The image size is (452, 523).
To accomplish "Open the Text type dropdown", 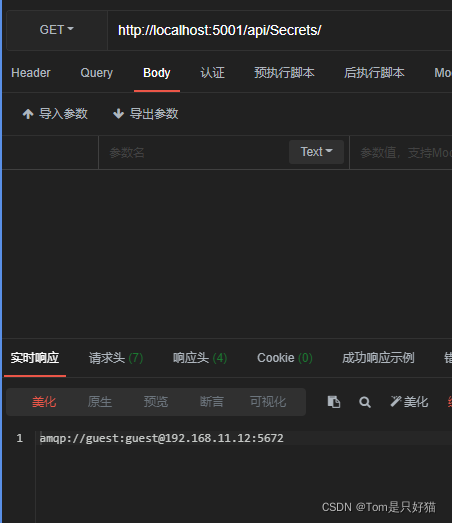I will pyautogui.click(x=316, y=152).
